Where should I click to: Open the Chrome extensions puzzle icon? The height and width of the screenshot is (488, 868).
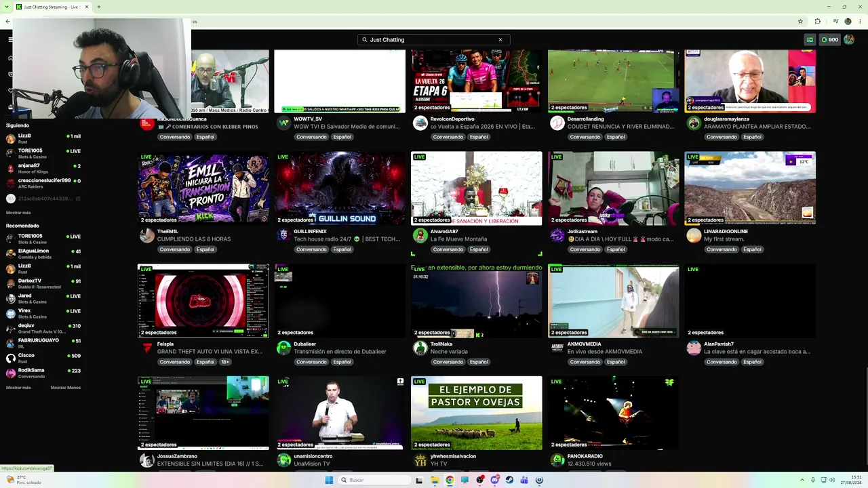point(817,21)
